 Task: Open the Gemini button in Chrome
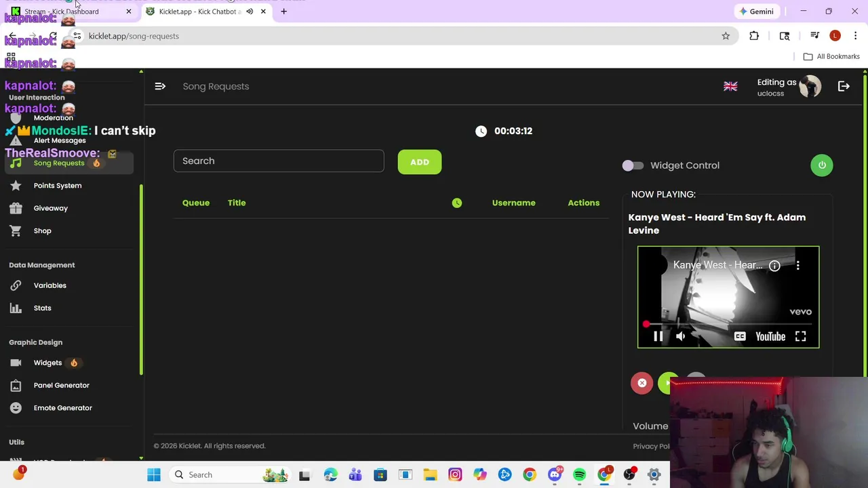tap(755, 12)
